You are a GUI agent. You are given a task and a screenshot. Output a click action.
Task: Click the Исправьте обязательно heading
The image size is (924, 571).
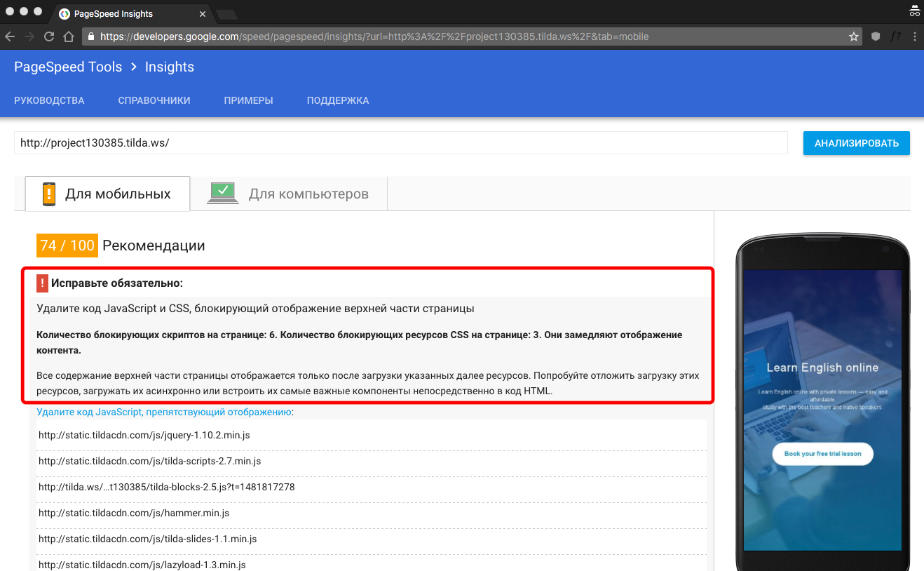116,283
